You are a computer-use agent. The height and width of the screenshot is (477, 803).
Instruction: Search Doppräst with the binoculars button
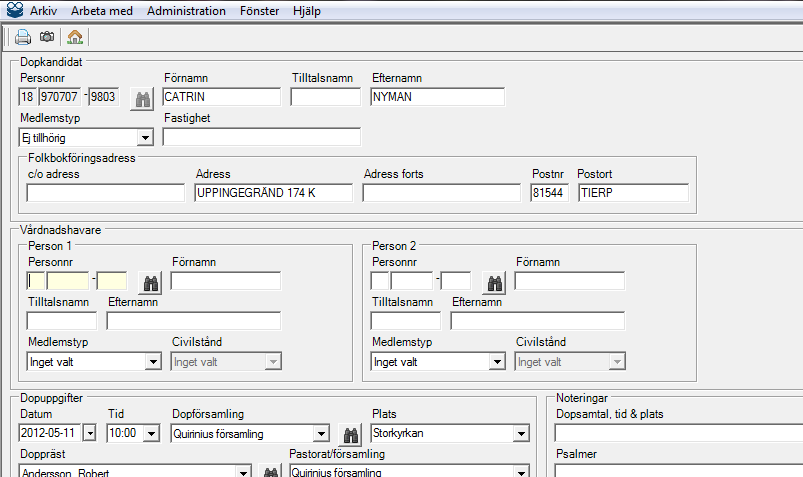point(270,471)
